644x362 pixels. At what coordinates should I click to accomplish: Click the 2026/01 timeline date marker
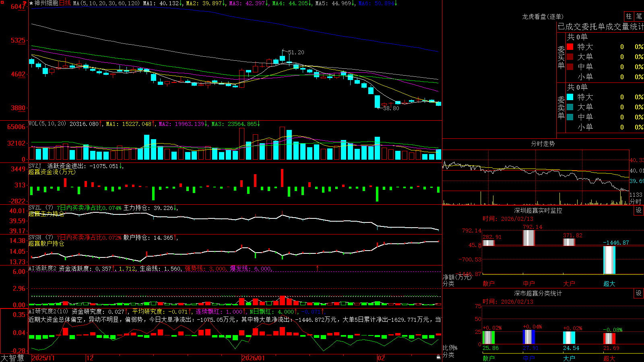coord(254,358)
